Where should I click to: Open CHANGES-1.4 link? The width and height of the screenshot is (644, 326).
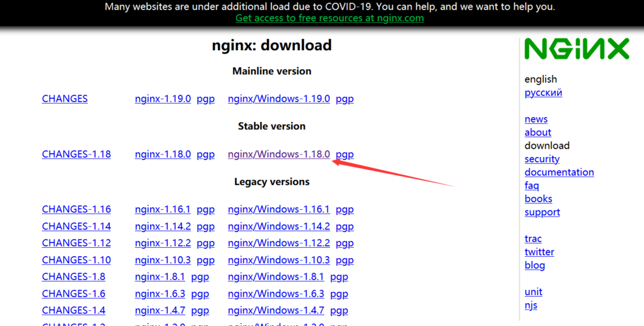[x=74, y=310]
